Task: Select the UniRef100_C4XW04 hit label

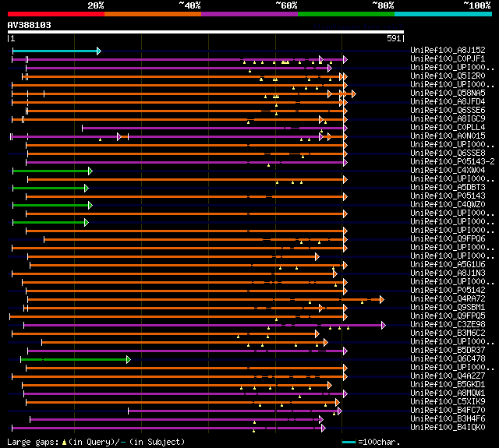Action: pyautogui.click(x=448, y=170)
